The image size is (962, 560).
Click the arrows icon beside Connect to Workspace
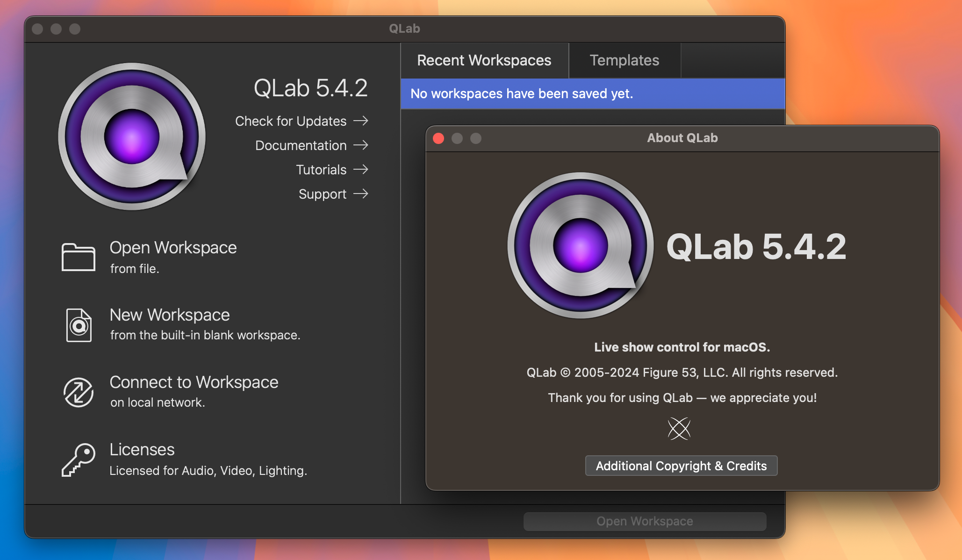click(79, 392)
